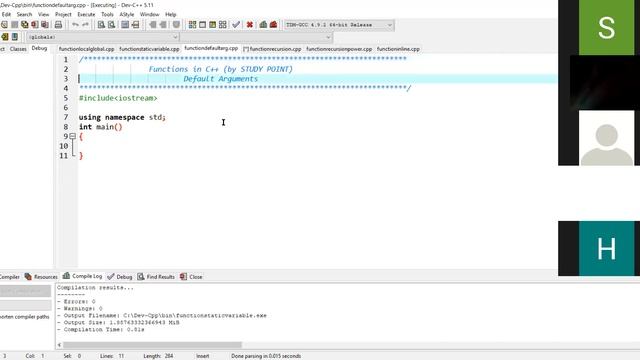Click the Rebuild All icon

(x=223, y=25)
